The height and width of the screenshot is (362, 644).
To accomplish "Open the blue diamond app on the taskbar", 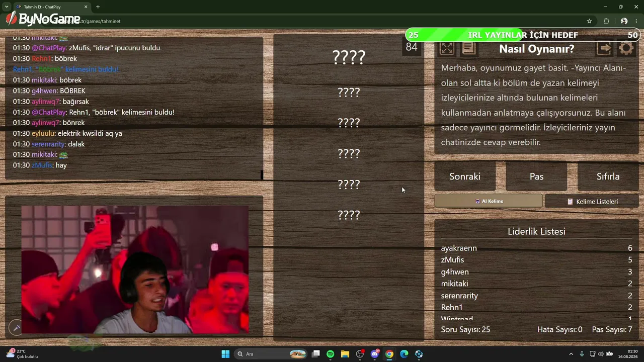I will click(x=419, y=354).
